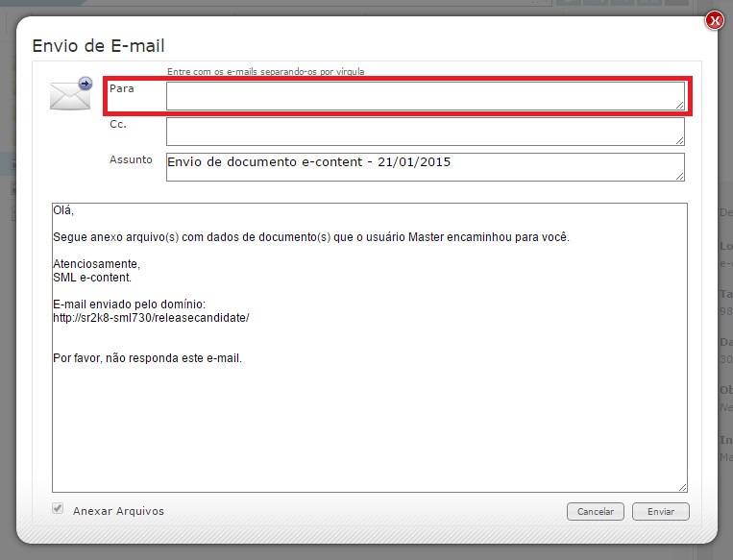Screen dimensions: 733x560
Task: Click inside the Cc. field
Action: pos(425,132)
